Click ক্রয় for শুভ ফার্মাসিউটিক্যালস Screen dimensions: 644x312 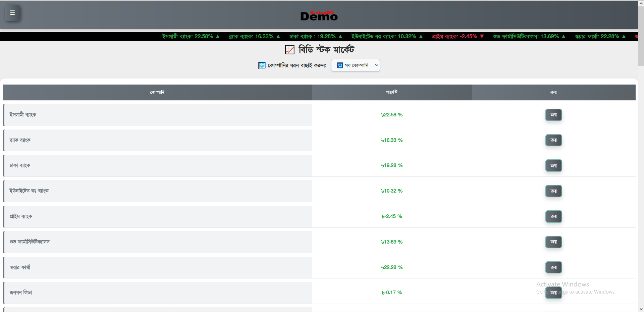tap(553, 242)
